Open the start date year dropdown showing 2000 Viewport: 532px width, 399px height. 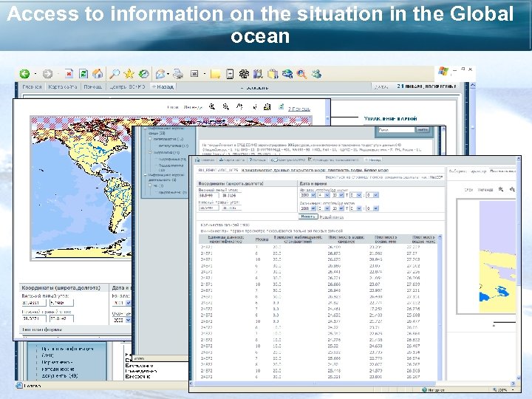308,195
